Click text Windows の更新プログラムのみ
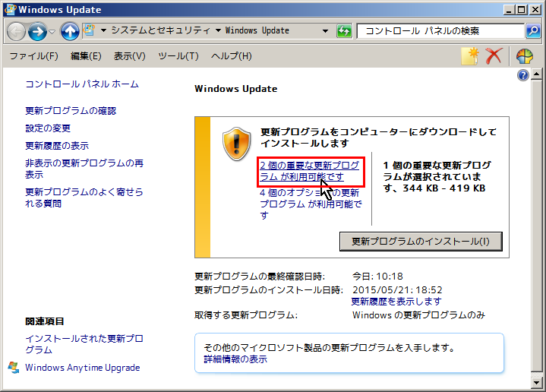The image size is (546, 392). tap(418, 315)
